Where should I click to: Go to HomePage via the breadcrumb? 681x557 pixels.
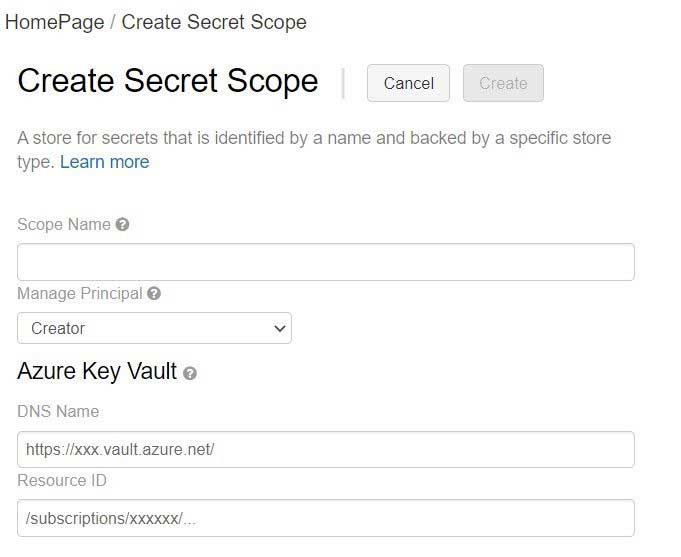click(55, 22)
